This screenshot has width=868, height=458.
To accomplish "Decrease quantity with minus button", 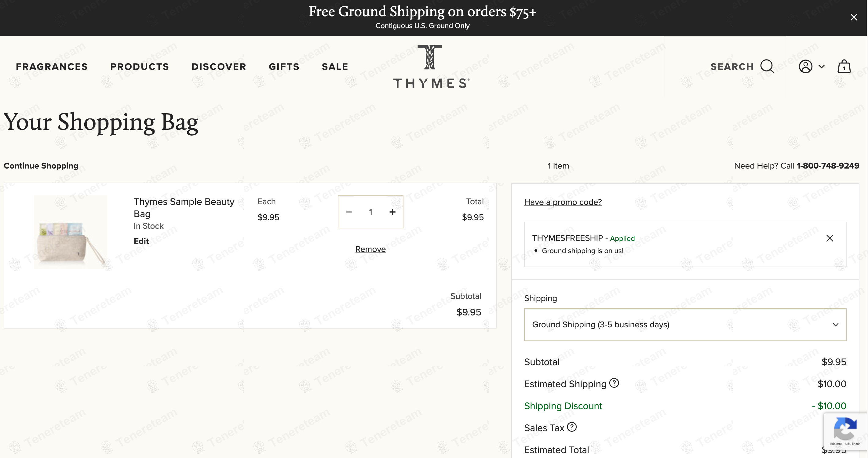I will tap(349, 212).
